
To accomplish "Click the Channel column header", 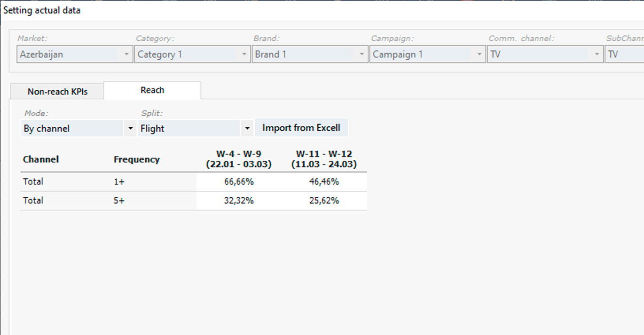I will pos(41,159).
